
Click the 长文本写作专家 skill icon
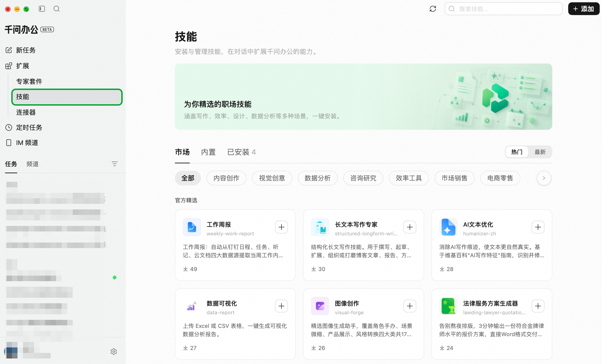320,227
